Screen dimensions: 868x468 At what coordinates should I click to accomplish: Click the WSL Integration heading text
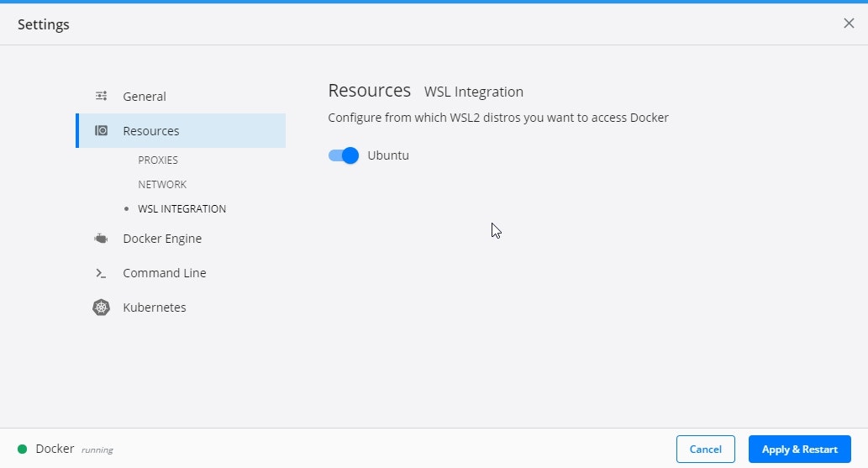click(473, 92)
